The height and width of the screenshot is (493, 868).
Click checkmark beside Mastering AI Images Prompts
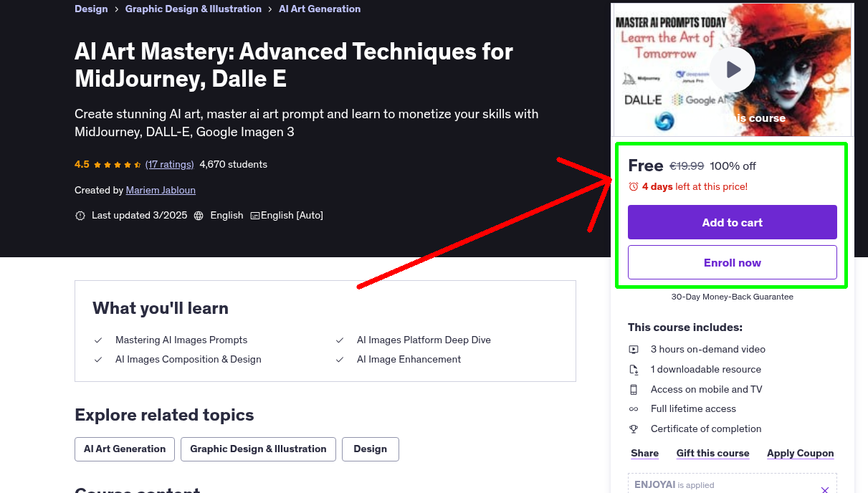[x=98, y=340]
